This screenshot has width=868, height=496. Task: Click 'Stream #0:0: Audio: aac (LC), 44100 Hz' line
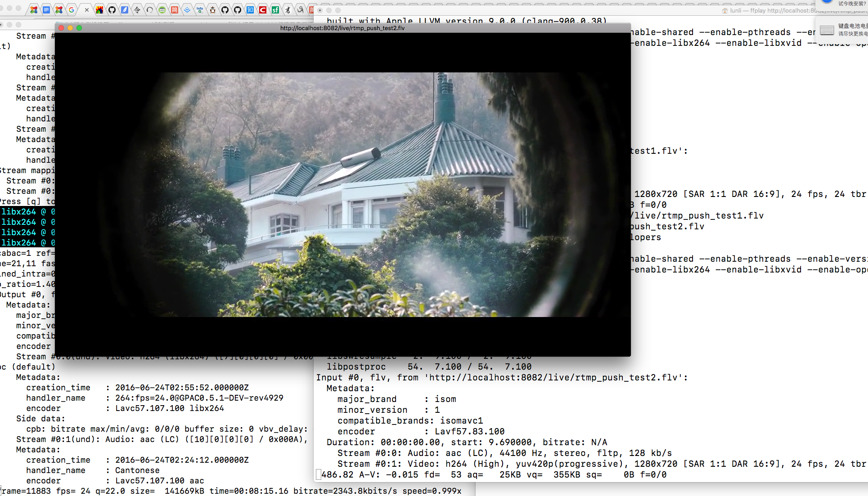(x=505, y=453)
